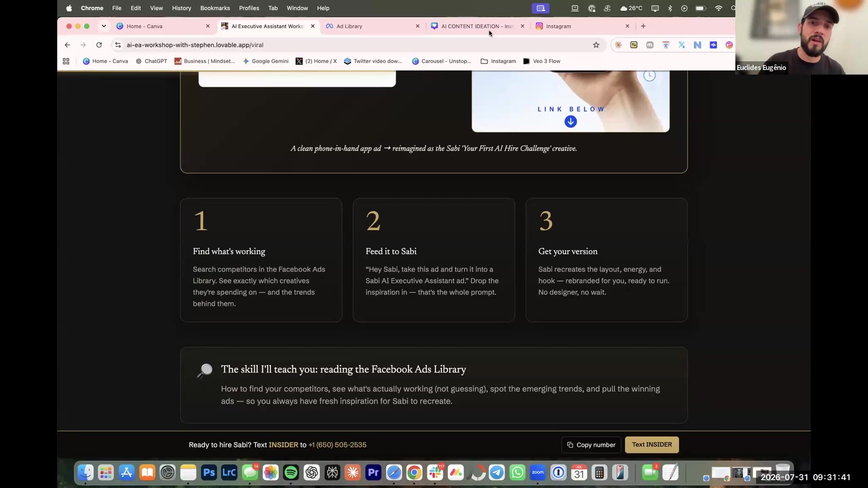Close the Home - Canva tab
868x488 pixels.
(x=208, y=26)
